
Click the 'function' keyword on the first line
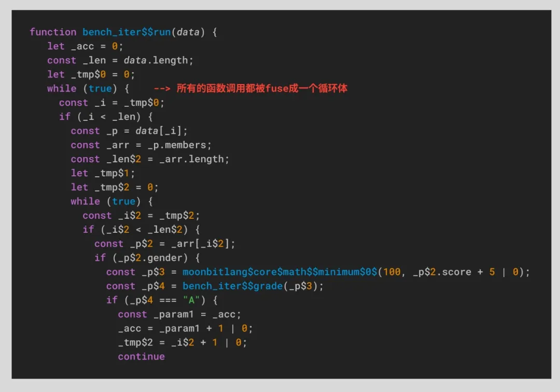tap(53, 32)
